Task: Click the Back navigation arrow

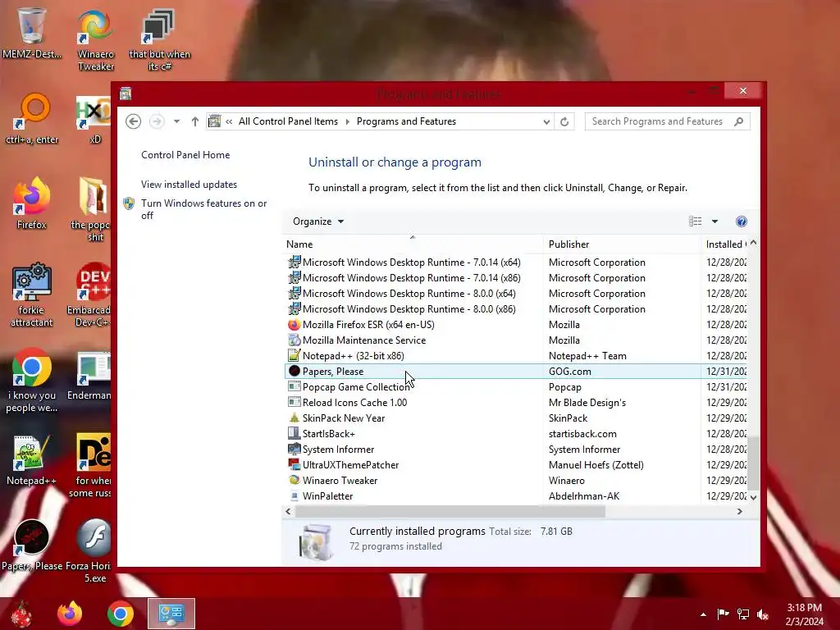Action: coord(134,121)
